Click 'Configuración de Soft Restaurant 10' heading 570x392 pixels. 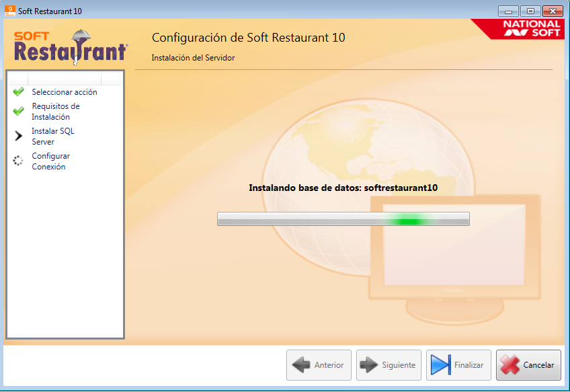(x=248, y=38)
